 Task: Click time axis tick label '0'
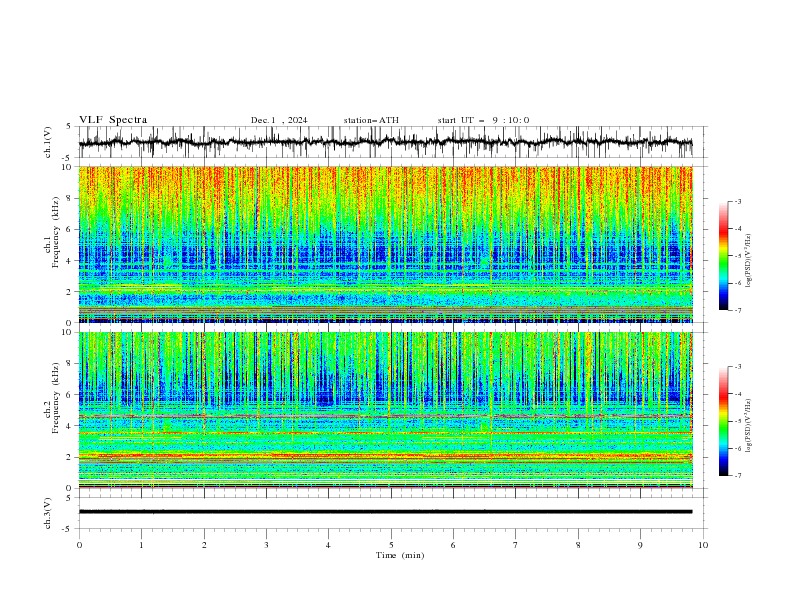79,545
